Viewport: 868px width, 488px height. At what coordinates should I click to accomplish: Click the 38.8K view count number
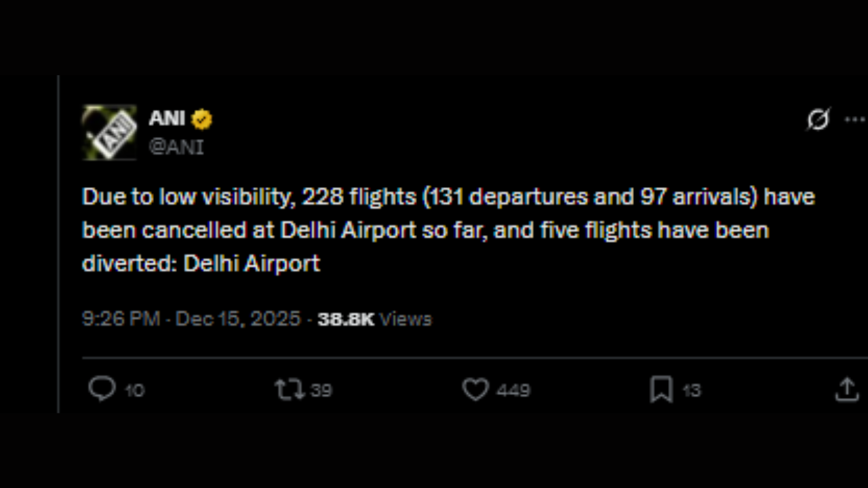(346, 319)
